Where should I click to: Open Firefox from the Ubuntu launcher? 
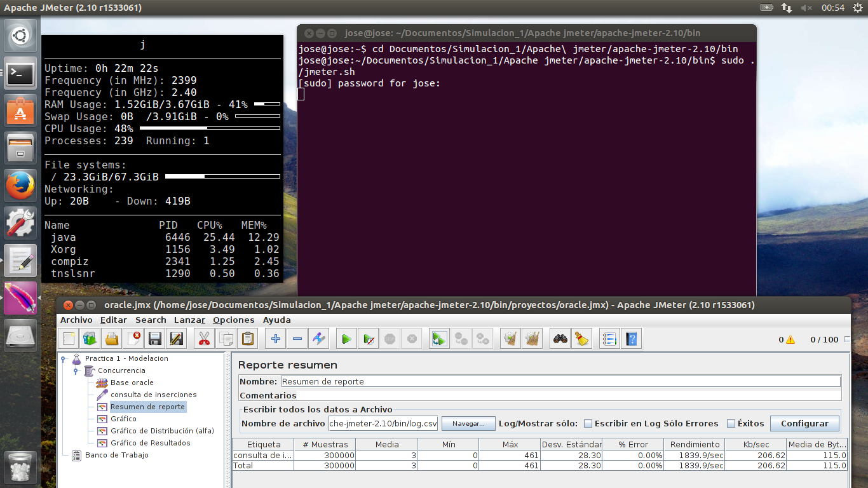tap(21, 186)
